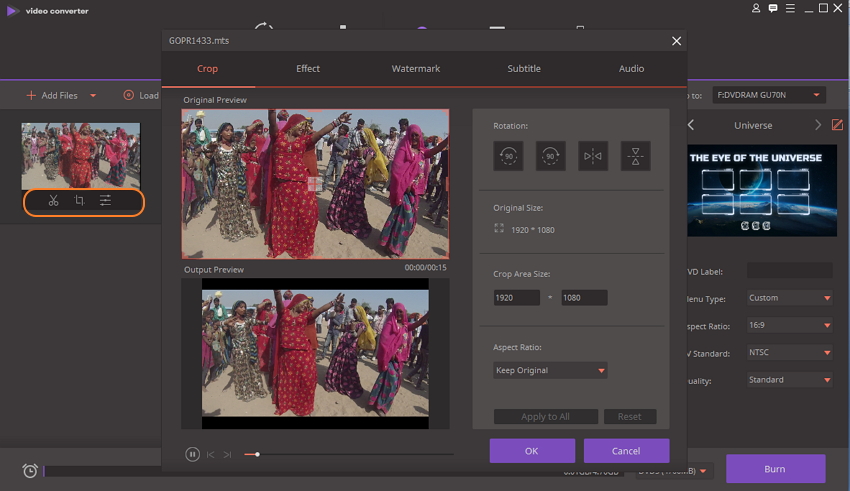Image resolution: width=850 pixels, height=491 pixels.
Task: Pause the preview playback
Action: click(192, 454)
